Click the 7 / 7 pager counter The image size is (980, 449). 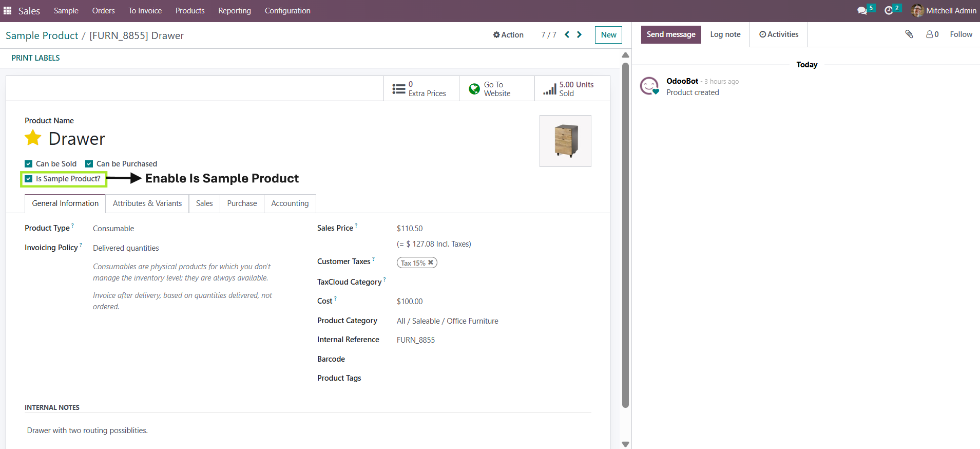549,35
